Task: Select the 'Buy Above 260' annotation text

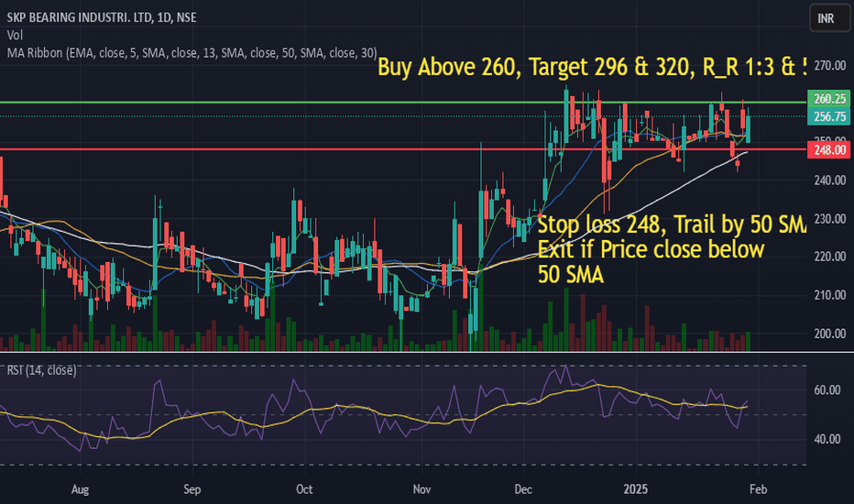Action: click(x=592, y=67)
